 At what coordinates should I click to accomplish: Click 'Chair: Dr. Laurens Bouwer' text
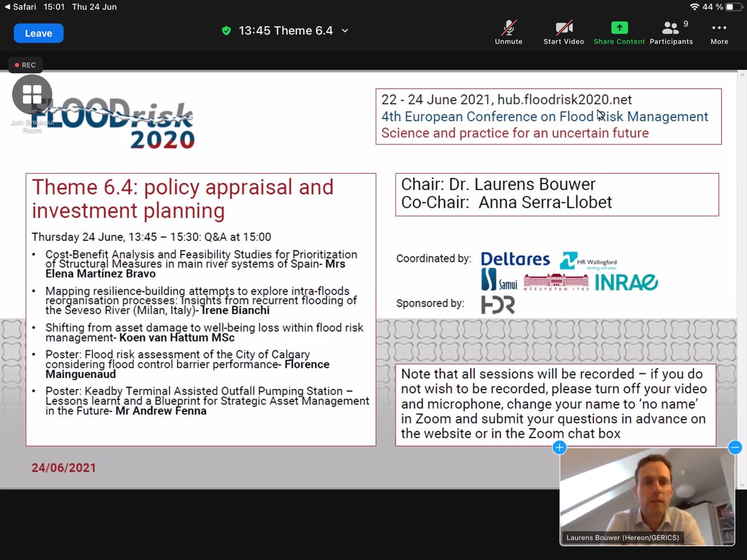click(498, 184)
